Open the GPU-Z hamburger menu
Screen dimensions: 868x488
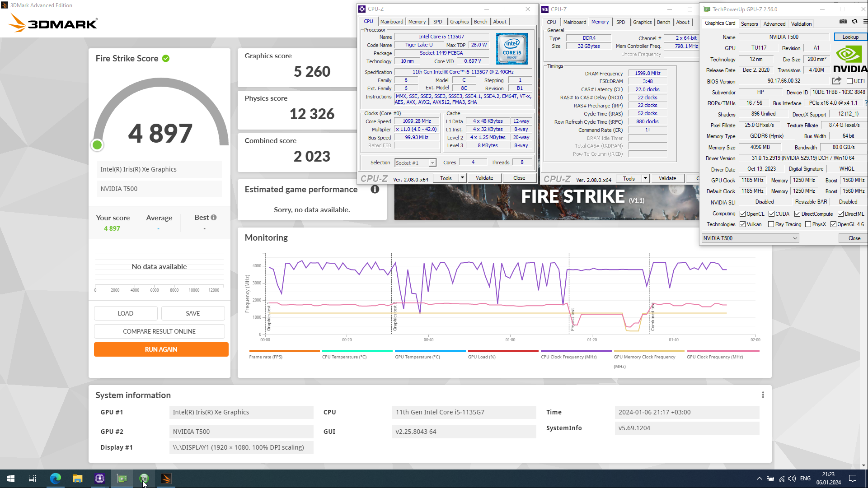pos(865,21)
